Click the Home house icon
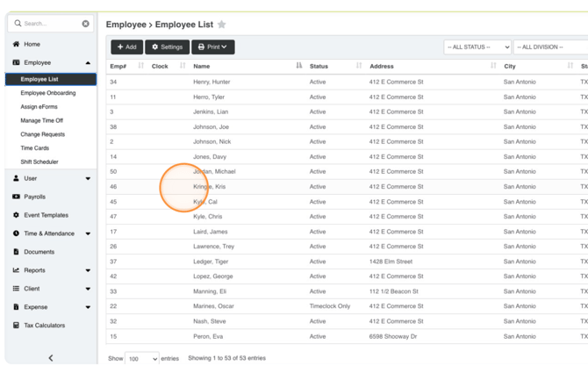Image resolution: width=588 pixels, height=366 pixels. coord(16,44)
